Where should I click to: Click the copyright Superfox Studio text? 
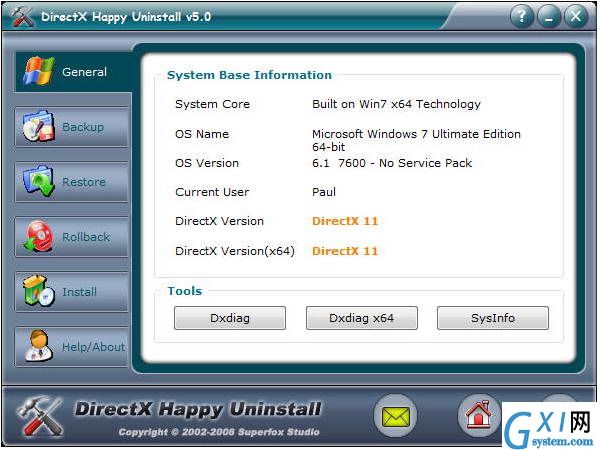pyautogui.click(x=219, y=432)
